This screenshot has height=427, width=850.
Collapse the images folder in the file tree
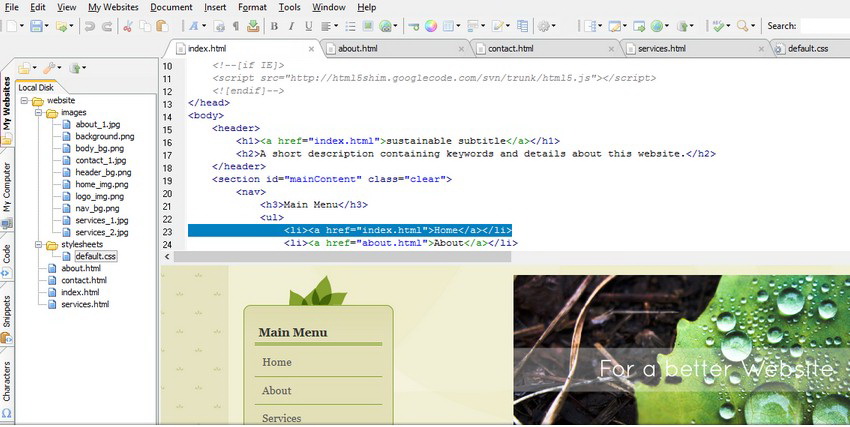coord(38,113)
